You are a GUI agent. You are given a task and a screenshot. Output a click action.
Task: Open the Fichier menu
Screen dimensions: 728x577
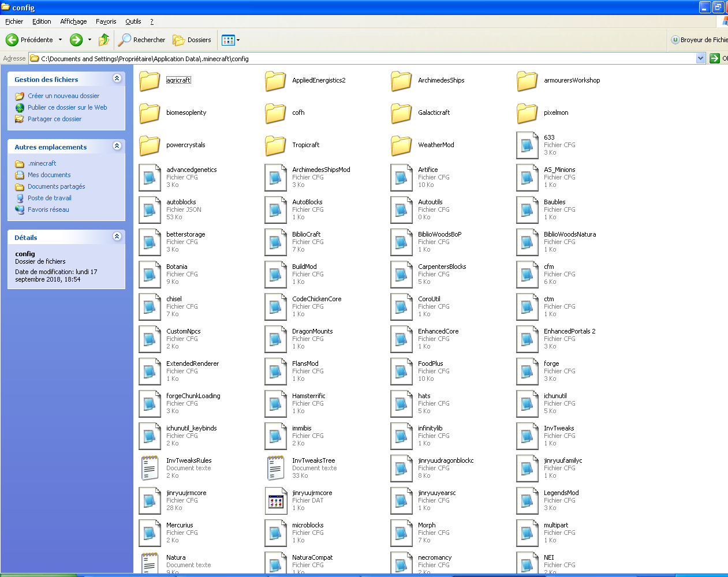click(x=14, y=21)
